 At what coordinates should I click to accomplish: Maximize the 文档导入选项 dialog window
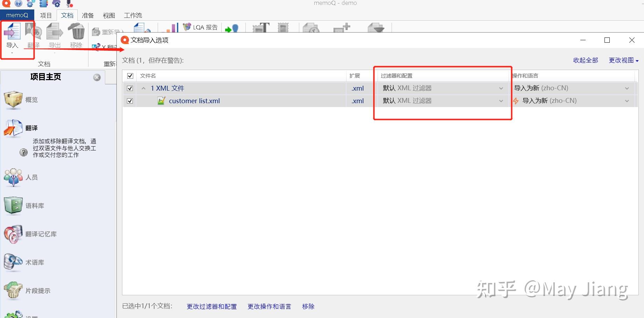(607, 40)
